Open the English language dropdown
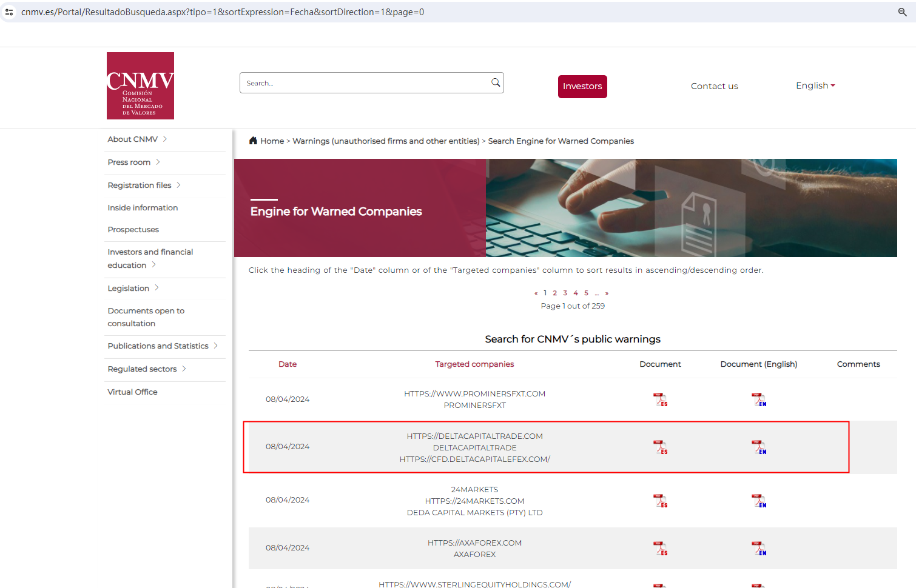Viewport: 916px width, 588px height. [x=815, y=85]
